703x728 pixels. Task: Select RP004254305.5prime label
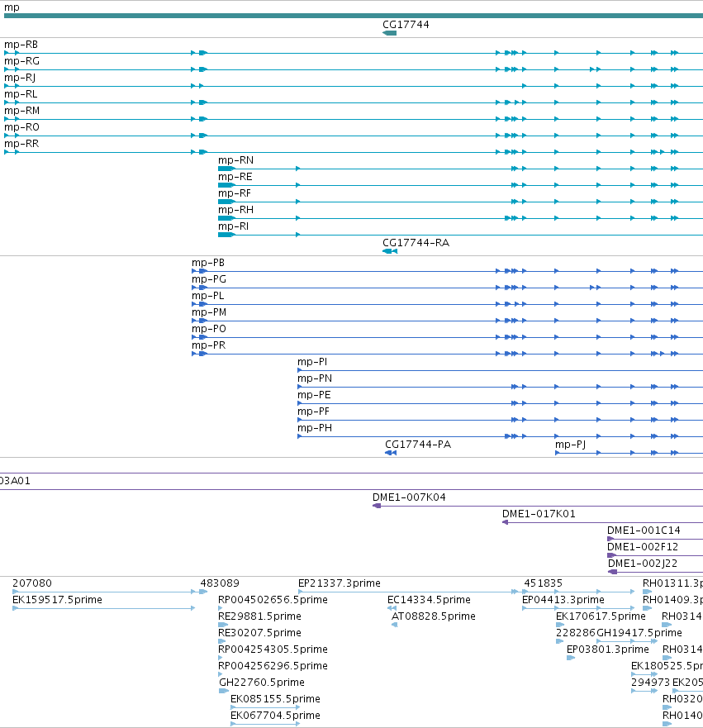pyautogui.click(x=273, y=649)
